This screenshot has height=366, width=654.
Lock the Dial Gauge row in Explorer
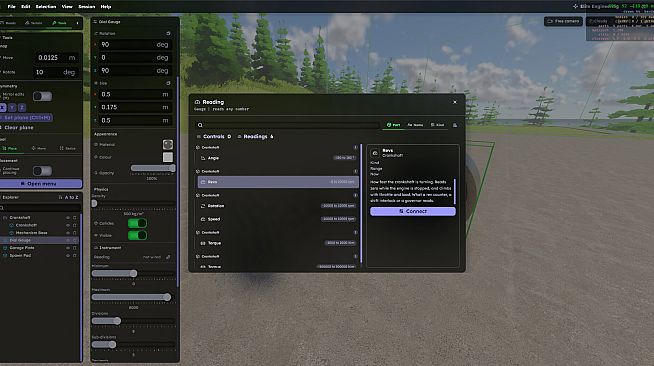point(75,240)
